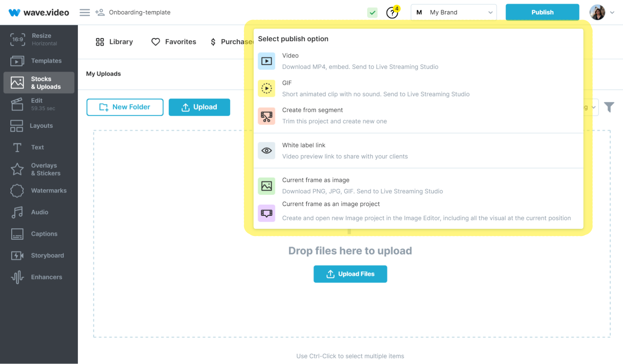Open the Edit panel from the sidebar
This screenshot has height=364, width=623.
(x=39, y=104)
